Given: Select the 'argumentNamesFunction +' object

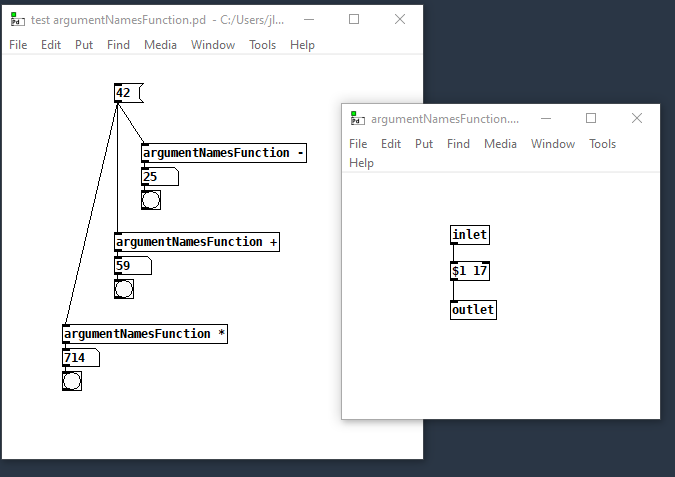Looking at the screenshot, I should pos(196,242).
